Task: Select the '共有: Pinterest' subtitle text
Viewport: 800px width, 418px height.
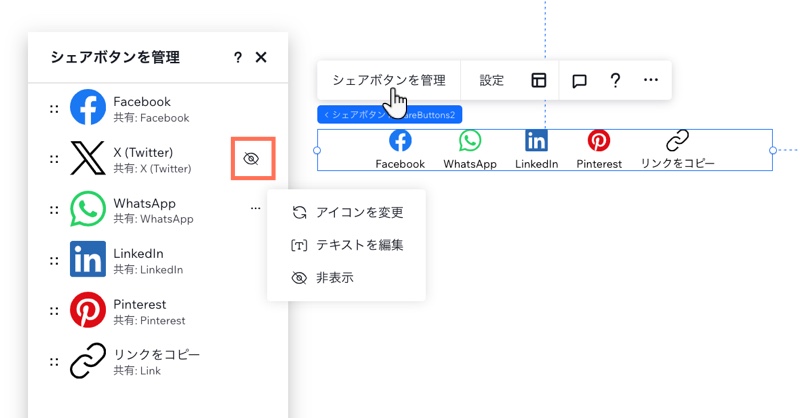Action: coord(149,321)
